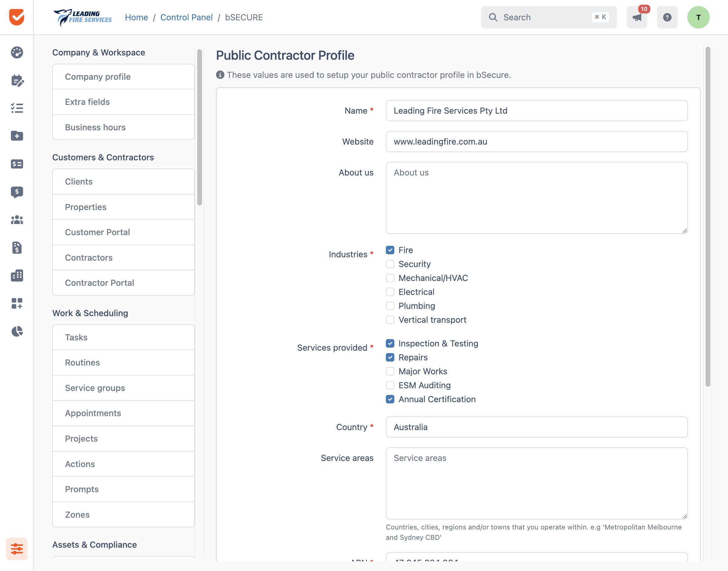The width and height of the screenshot is (728, 571).
Task: Click the Leading Fire Services logo
Action: click(82, 17)
